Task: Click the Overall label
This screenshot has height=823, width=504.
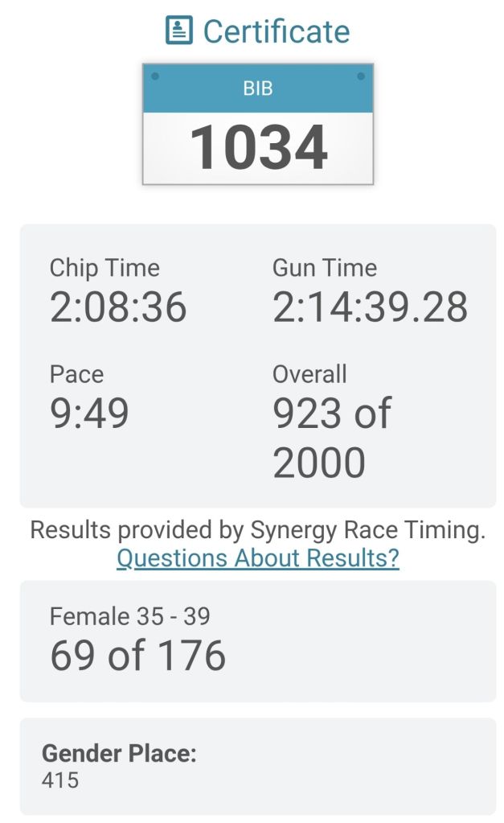Action: coord(309,374)
